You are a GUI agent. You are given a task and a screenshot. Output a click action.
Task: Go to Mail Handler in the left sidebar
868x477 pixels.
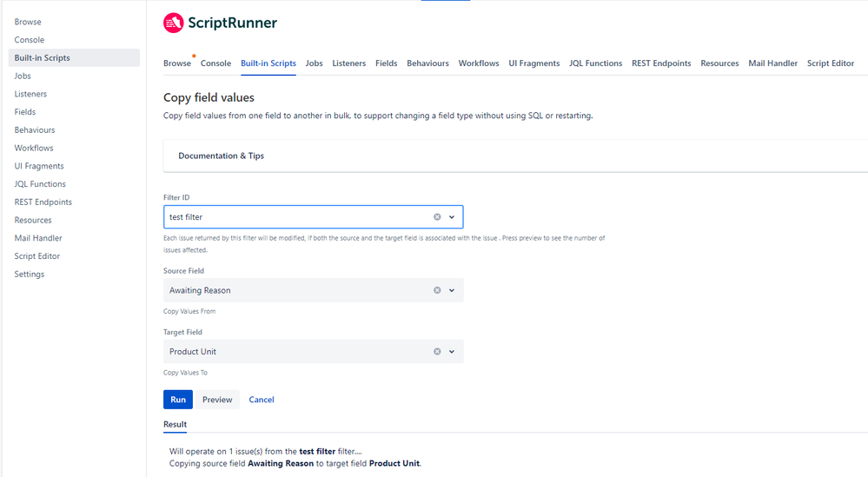(x=38, y=238)
